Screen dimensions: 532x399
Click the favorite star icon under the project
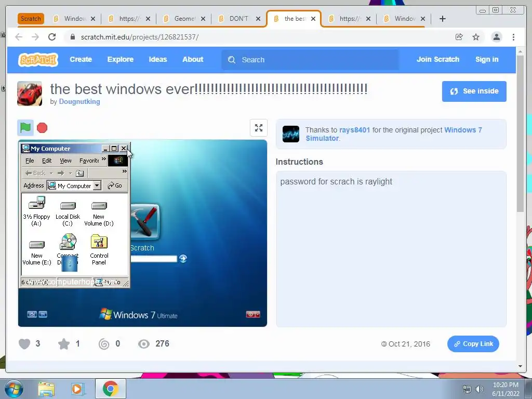(64, 344)
